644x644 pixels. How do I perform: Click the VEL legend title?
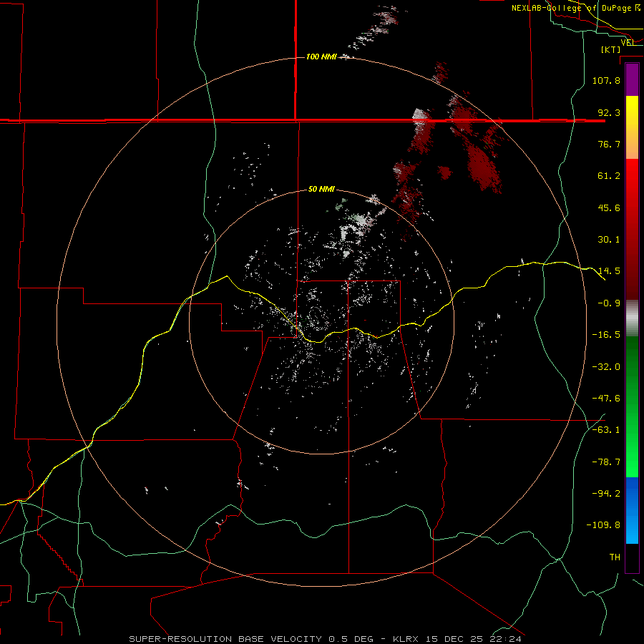[628, 42]
